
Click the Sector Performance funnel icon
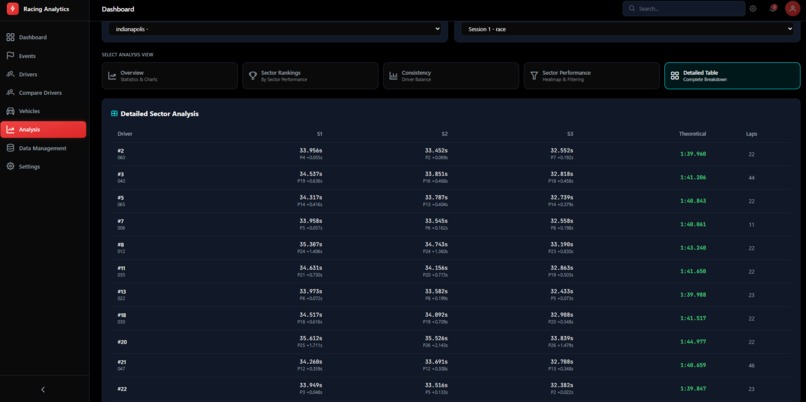[x=534, y=76]
